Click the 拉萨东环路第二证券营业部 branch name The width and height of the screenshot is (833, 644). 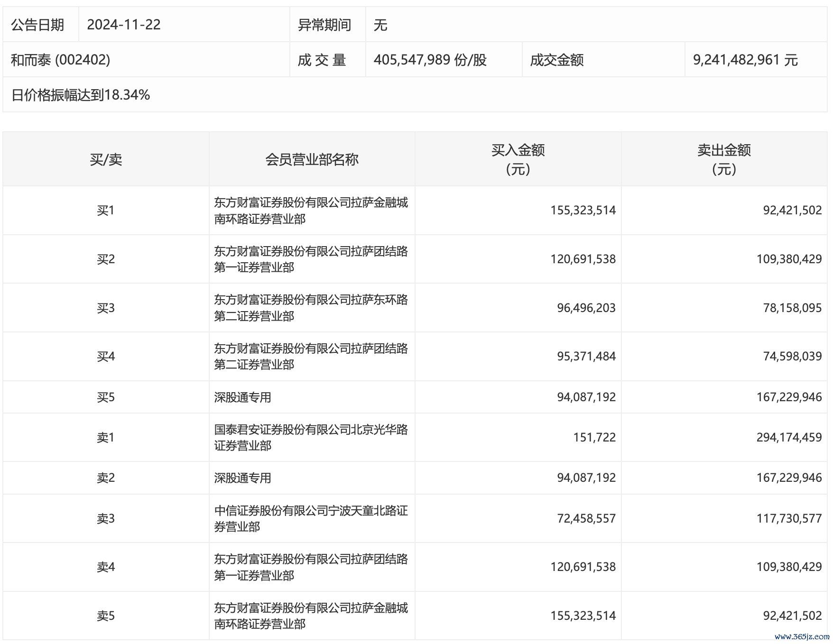click(x=311, y=308)
